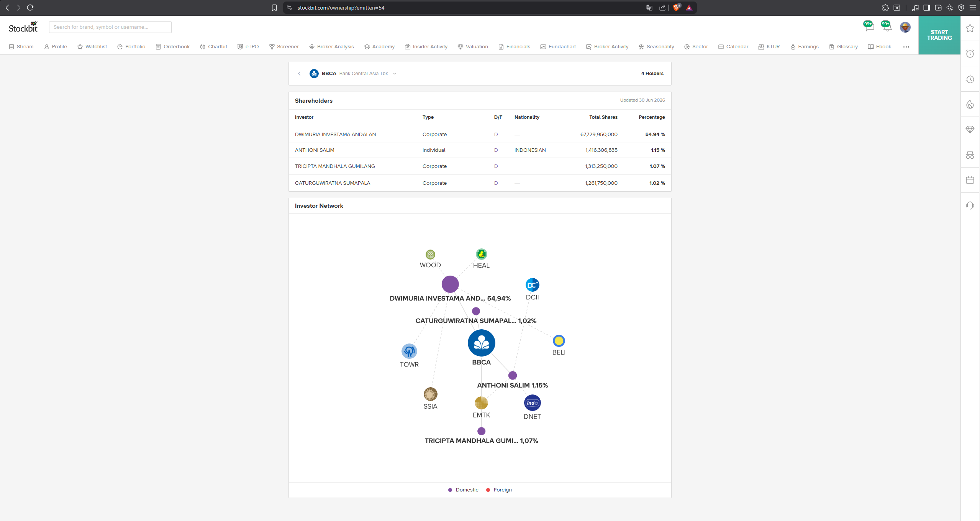Open the user profile avatar

(905, 27)
